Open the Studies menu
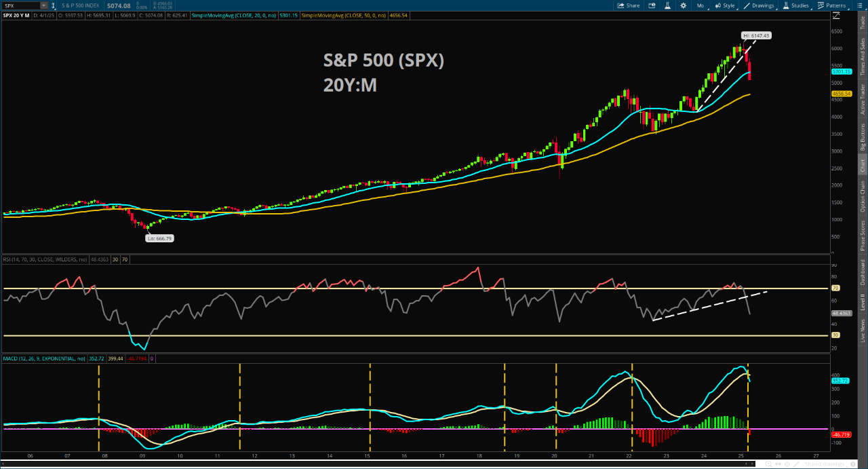Viewport: 868px width, 469px height. 797,5
